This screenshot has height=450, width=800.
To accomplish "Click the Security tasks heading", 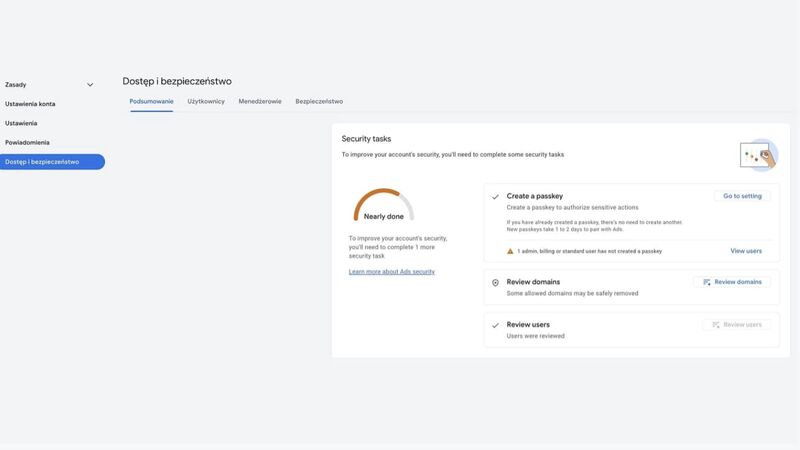I will 366,139.
